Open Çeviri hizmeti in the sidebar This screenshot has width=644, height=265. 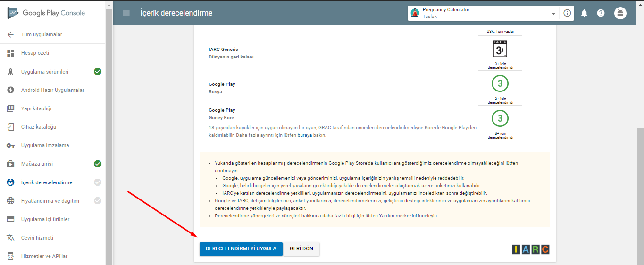point(37,238)
